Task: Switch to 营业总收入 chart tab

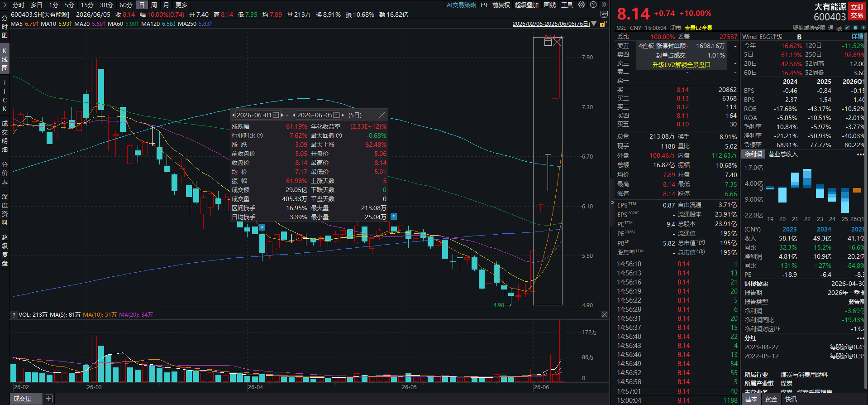Action: click(x=783, y=154)
